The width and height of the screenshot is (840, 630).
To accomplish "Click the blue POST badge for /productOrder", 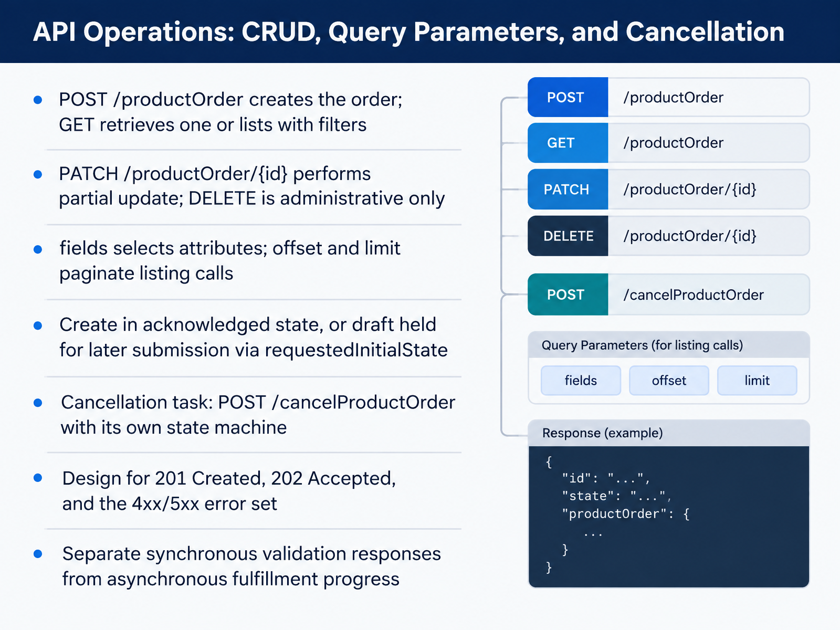I will pyautogui.click(x=568, y=97).
